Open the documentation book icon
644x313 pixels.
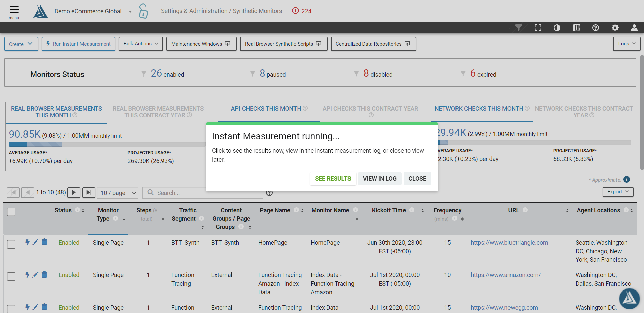point(577,28)
